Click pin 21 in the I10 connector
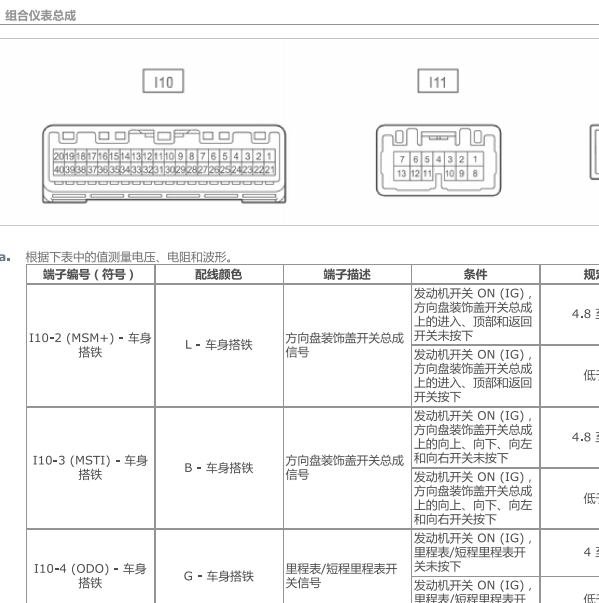The image size is (599, 603). click(x=270, y=170)
